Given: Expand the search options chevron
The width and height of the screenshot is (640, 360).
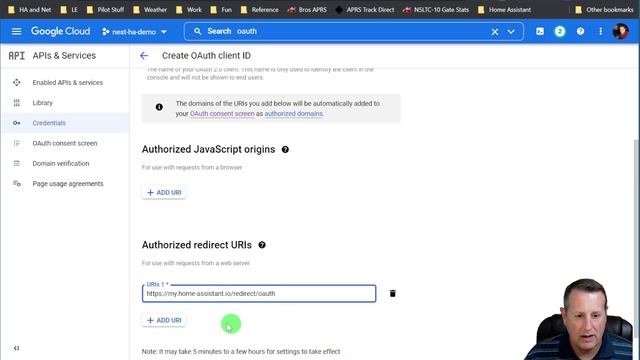Looking at the screenshot, I should pyautogui.click(x=511, y=31).
